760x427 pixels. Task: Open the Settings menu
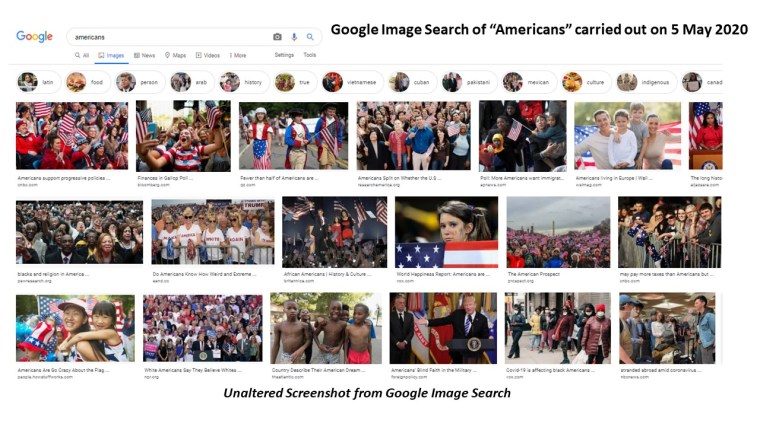284,55
